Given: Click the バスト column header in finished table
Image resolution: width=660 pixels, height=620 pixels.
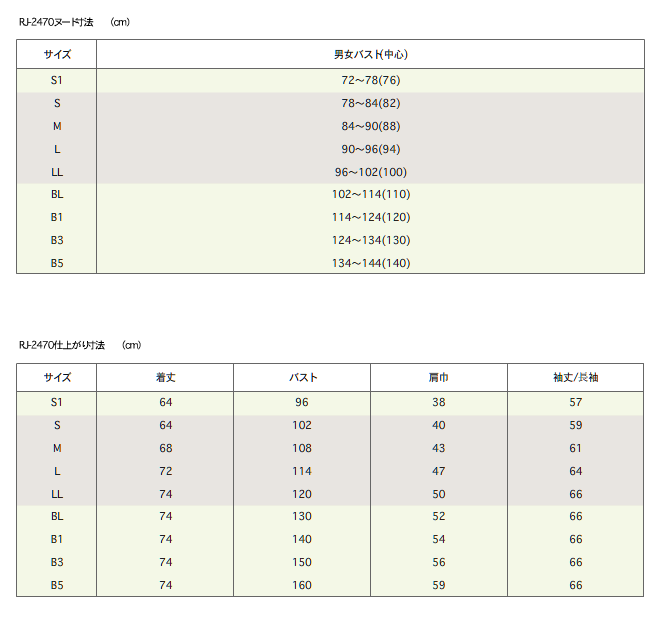Looking at the screenshot, I should pyautogui.click(x=303, y=377).
